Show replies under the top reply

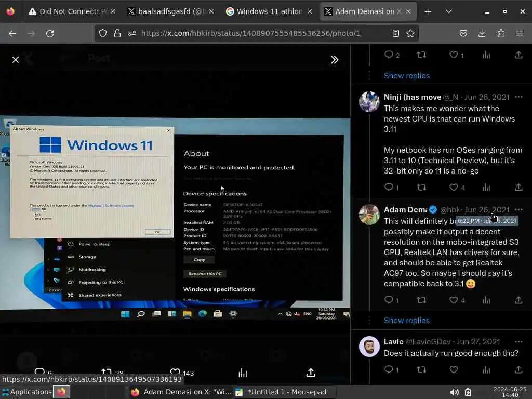[x=406, y=76]
